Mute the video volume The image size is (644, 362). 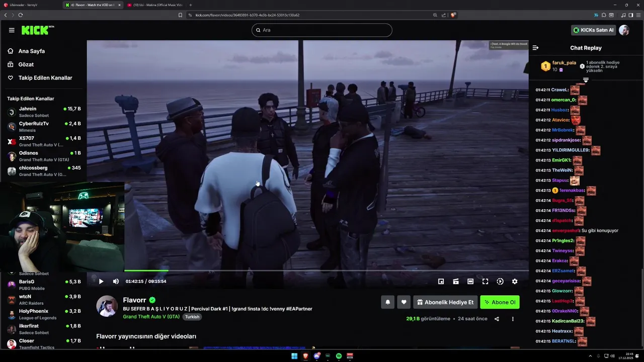click(116, 282)
